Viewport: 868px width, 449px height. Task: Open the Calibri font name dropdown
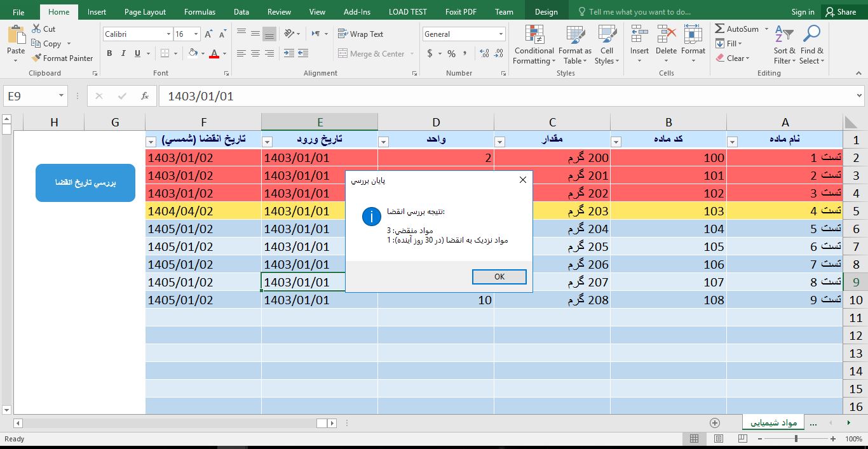tap(168, 34)
